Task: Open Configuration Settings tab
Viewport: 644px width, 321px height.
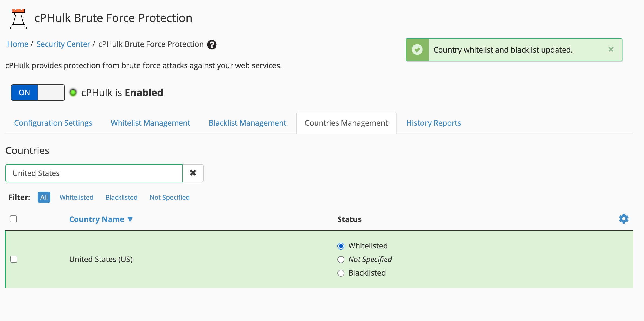Action: point(53,123)
